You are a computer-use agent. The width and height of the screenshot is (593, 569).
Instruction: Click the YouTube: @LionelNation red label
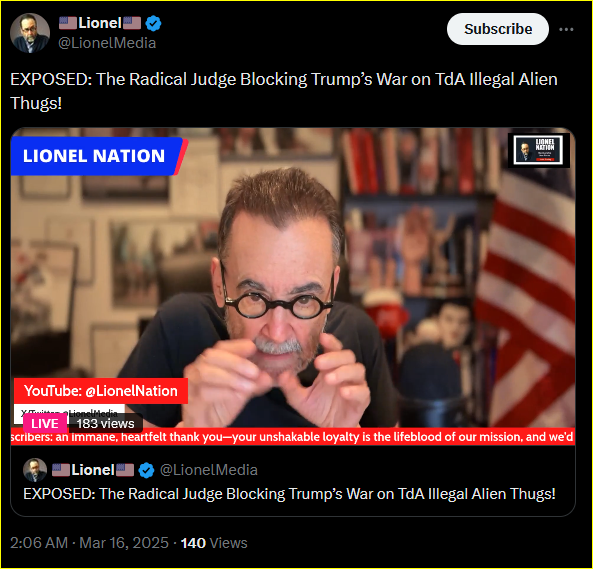[x=101, y=391]
